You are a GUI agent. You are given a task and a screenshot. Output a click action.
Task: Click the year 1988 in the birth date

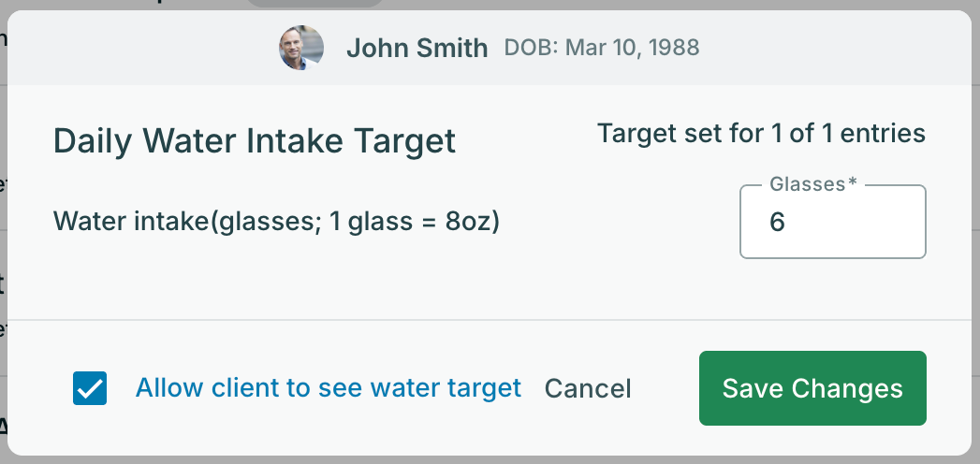pyautogui.click(x=674, y=48)
